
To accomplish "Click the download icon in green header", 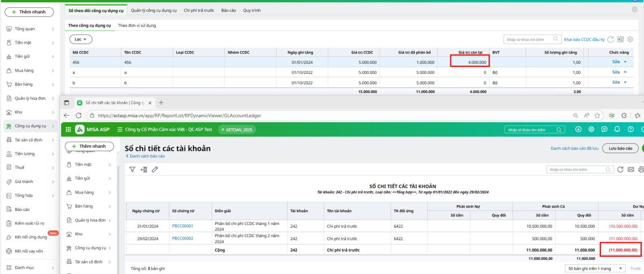I will (x=578, y=129).
